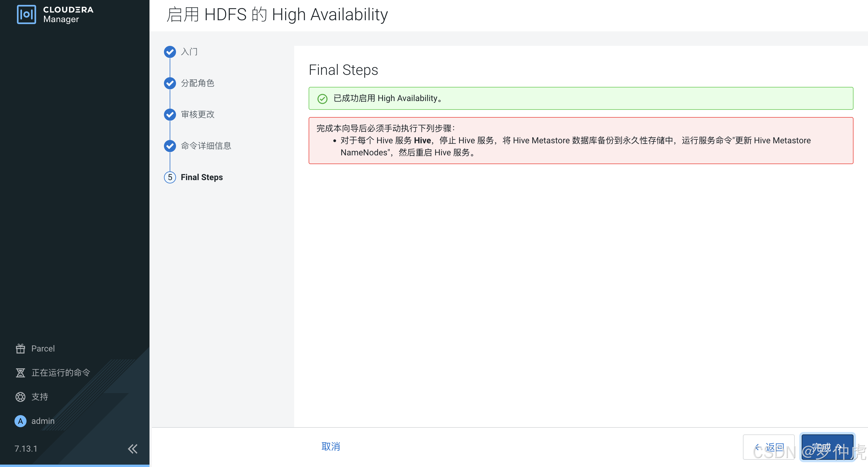The image size is (868, 467).
Task: Click the 7.13.1 version label
Action: [x=26, y=449]
